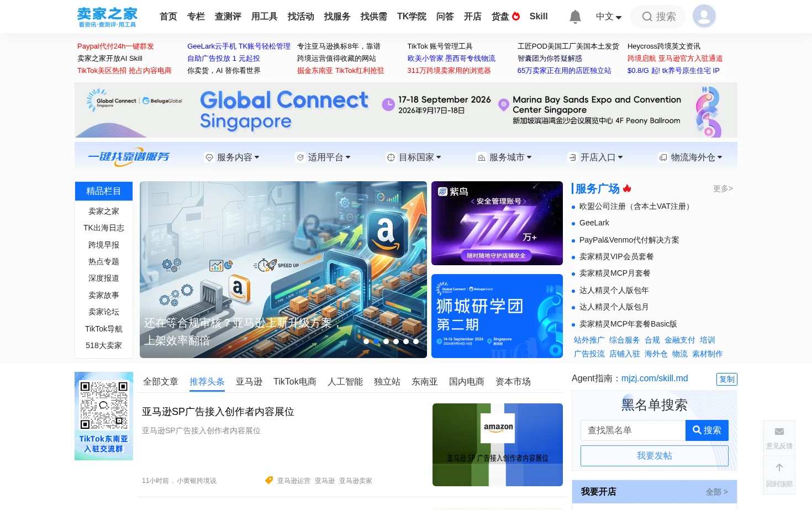
Task: Open the 卖家论坛 sidebar link
Action: pos(104,312)
